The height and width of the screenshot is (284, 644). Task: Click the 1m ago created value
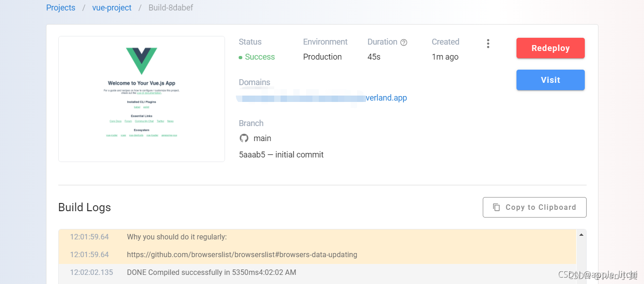[x=445, y=57]
